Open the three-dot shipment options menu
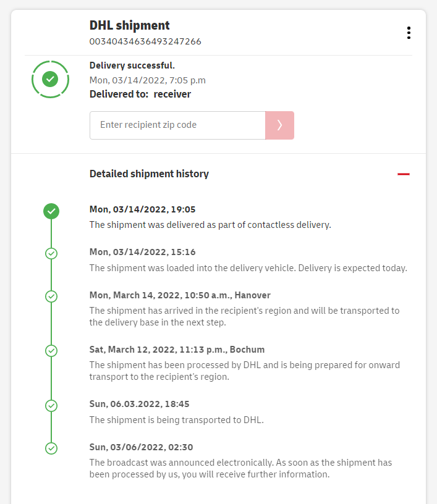437x504 pixels. (409, 33)
